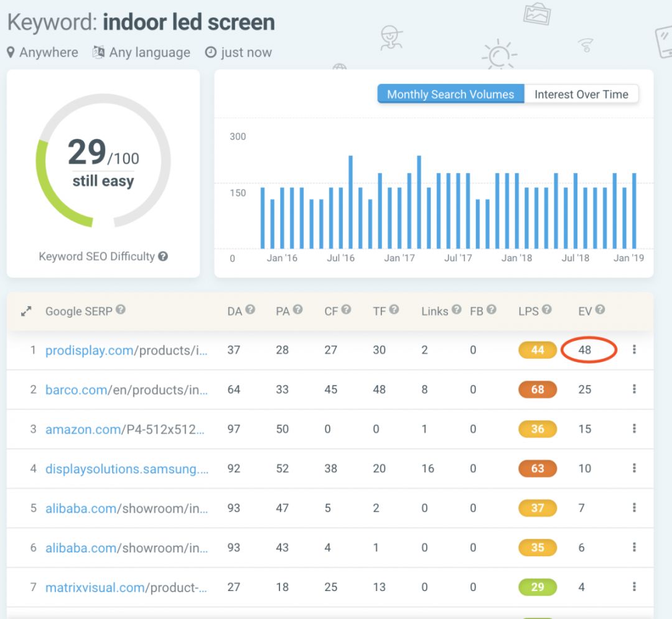The image size is (672, 619).
Task: Click the EV column header
Action: (585, 312)
